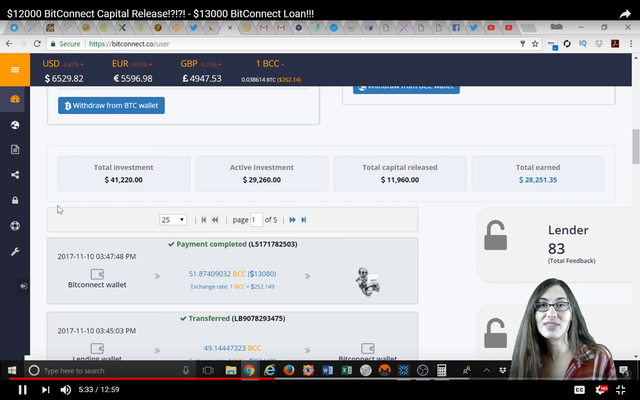This screenshot has width=640, height=400.
Task: Click Withdraw from BTC wallet button
Action: (x=111, y=105)
